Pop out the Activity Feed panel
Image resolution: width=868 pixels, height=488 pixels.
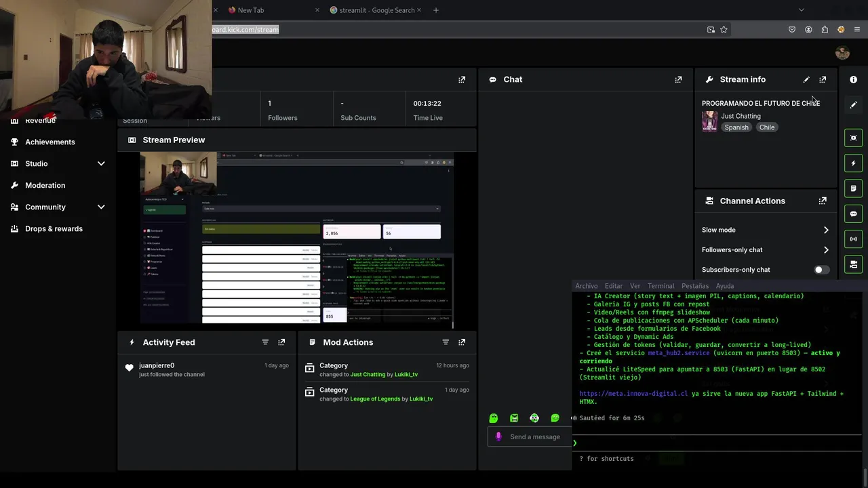click(x=281, y=342)
